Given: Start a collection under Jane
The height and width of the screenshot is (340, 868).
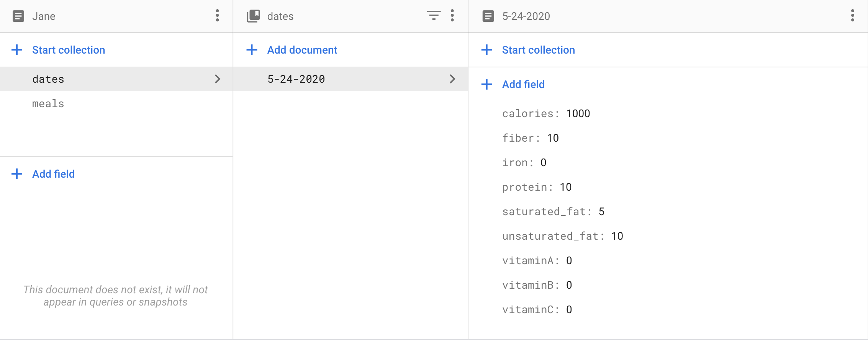Looking at the screenshot, I should [68, 50].
